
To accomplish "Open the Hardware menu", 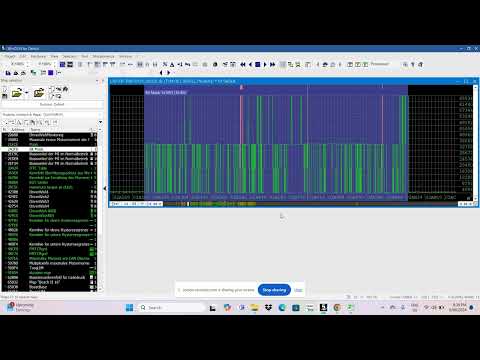I will (x=38, y=56).
